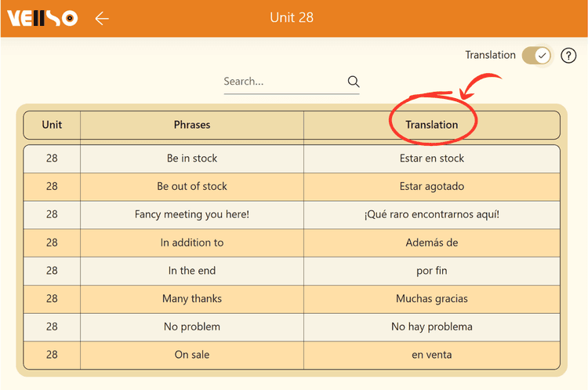
Task: Click the Veliso logo
Action: click(42, 18)
